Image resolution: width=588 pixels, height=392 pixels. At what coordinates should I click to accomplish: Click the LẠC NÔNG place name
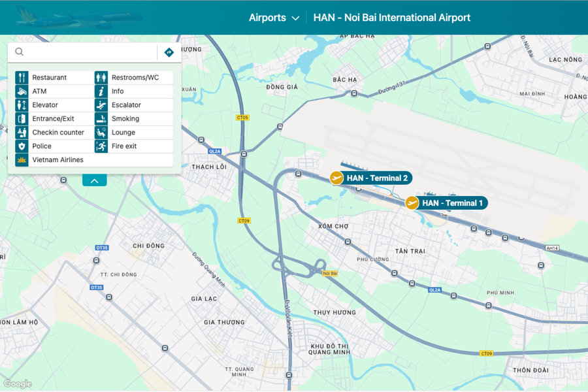566,59
